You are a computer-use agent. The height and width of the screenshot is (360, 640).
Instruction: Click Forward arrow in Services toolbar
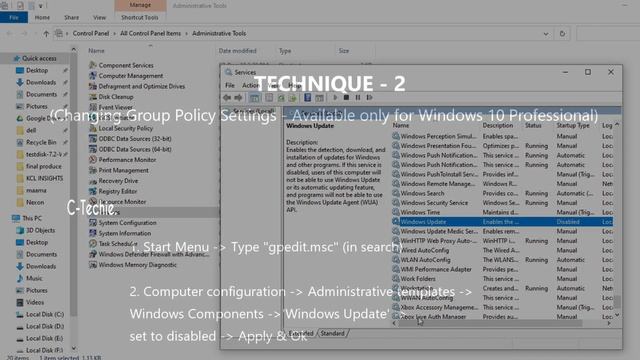pyautogui.click(x=238, y=98)
